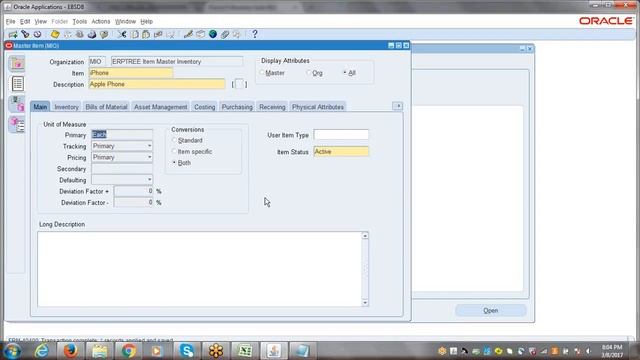Click the Switch Responsibility toolbar icon

point(80,34)
